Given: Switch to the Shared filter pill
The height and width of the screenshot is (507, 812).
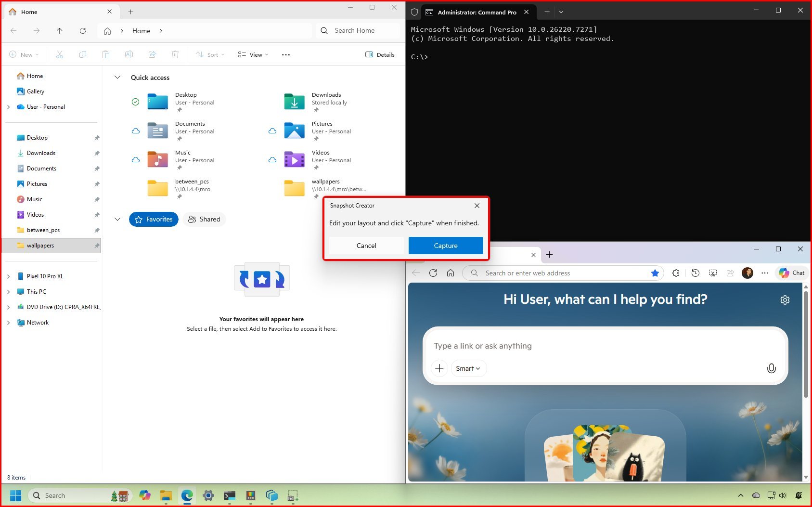Looking at the screenshot, I should pos(204,219).
